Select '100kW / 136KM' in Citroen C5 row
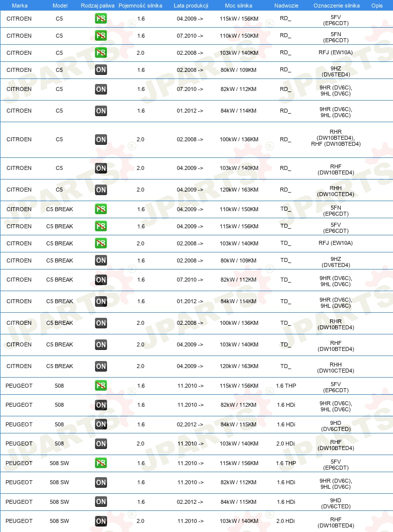 coord(239,139)
